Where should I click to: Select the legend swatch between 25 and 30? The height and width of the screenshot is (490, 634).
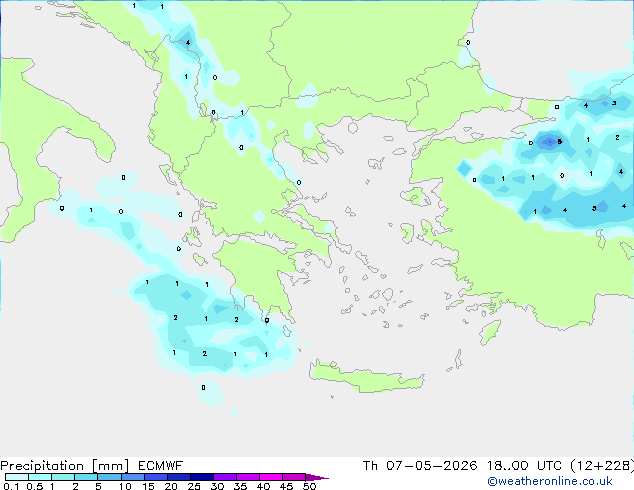(202, 477)
